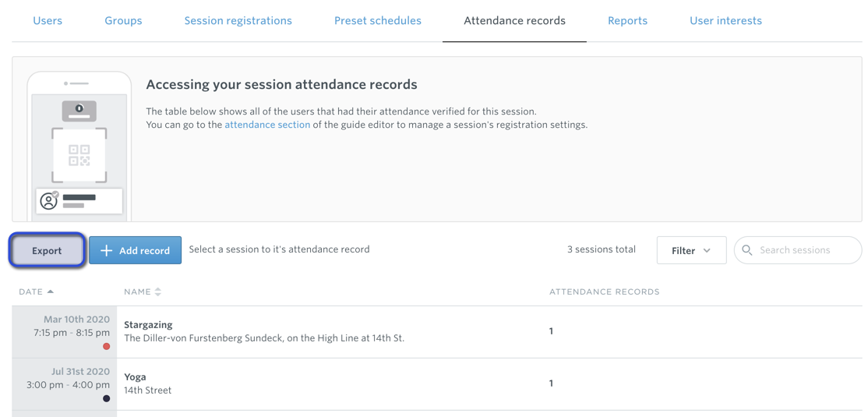This screenshot has height=417, width=868.
Task: Click the QR code scanner illustration icon
Action: pyautogui.click(x=79, y=156)
